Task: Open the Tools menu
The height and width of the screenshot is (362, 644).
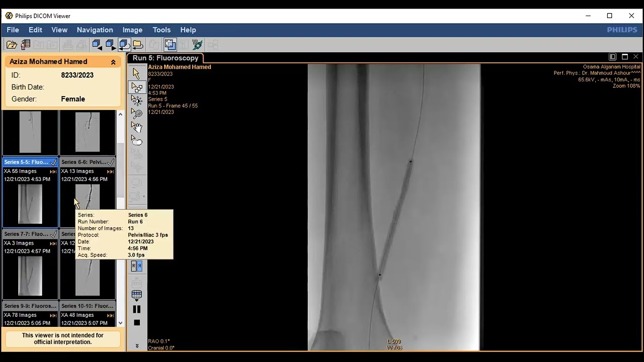Action: pyautogui.click(x=162, y=30)
